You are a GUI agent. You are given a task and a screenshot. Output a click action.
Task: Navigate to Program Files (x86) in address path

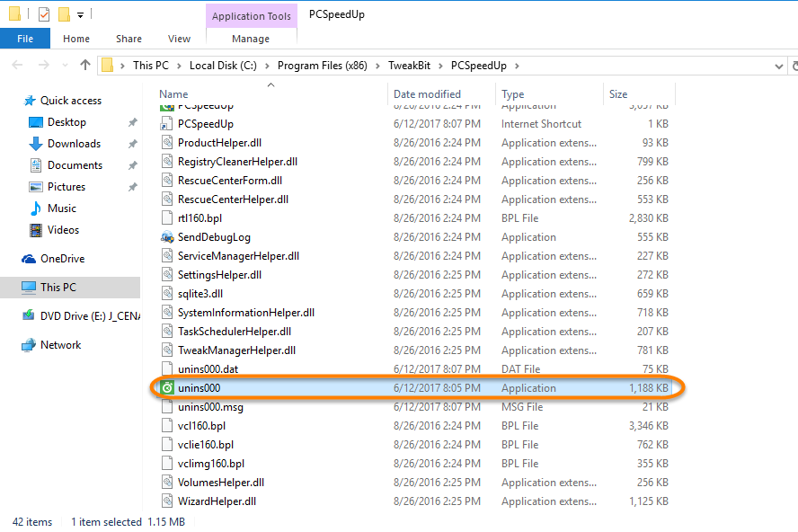322,66
